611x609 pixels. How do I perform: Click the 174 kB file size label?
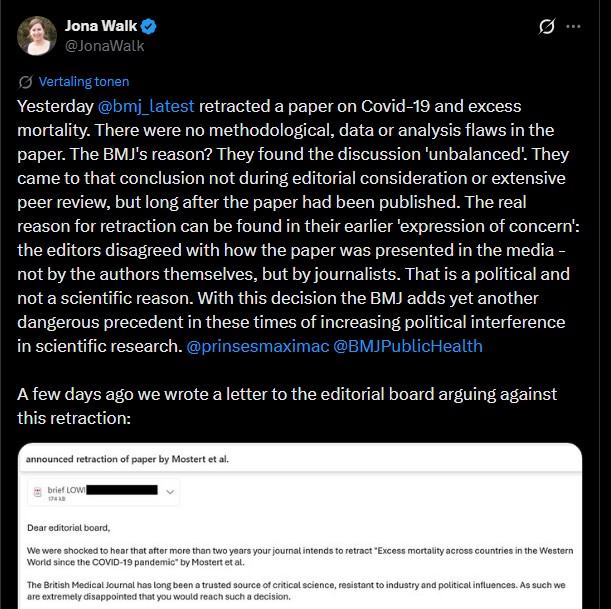(x=57, y=499)
